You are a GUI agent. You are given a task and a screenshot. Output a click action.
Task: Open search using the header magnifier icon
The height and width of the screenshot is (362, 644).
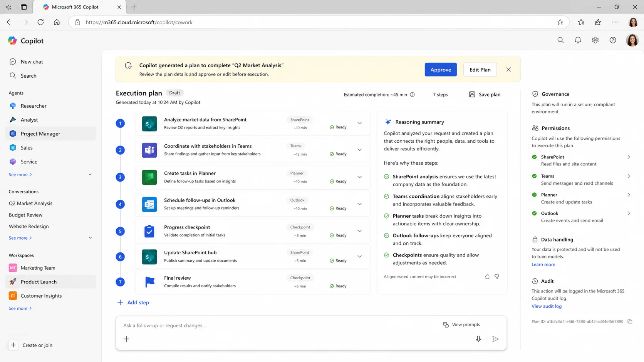tap(560, 40)
